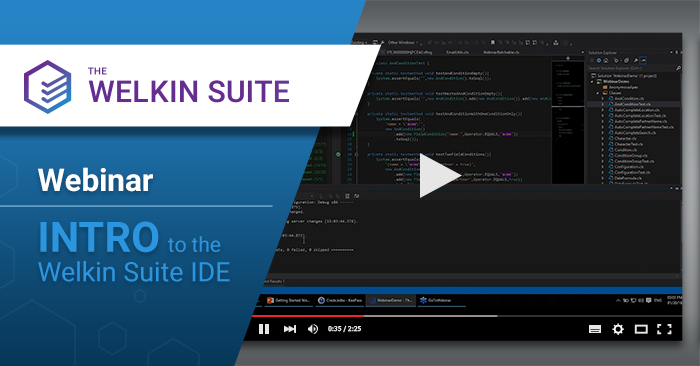Seek on the red video progress bar
The image size is (700, 366).
click(x=308, y=316)
